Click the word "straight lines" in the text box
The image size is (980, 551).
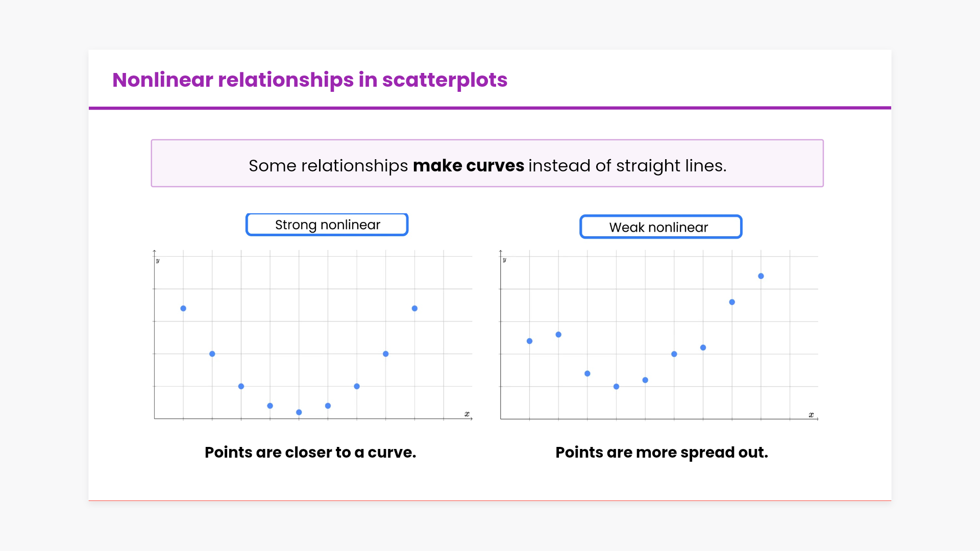tap(670, 166)
